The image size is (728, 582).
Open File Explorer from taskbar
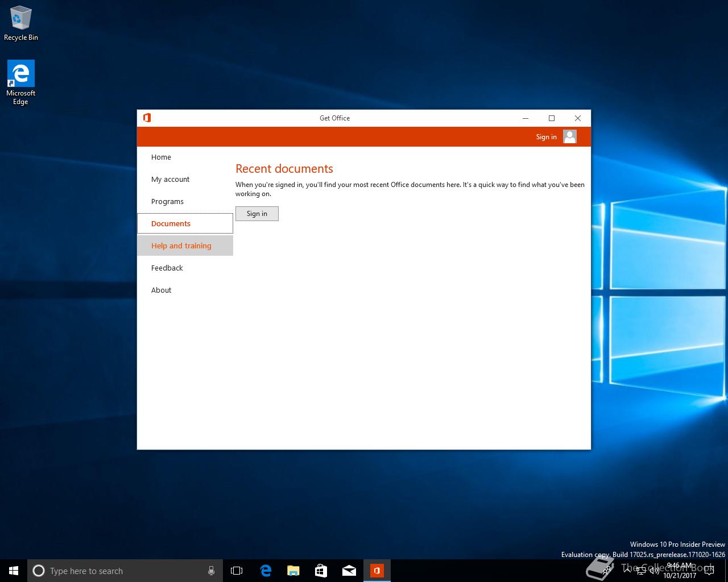pyautogui.click(x=293, y=571)
